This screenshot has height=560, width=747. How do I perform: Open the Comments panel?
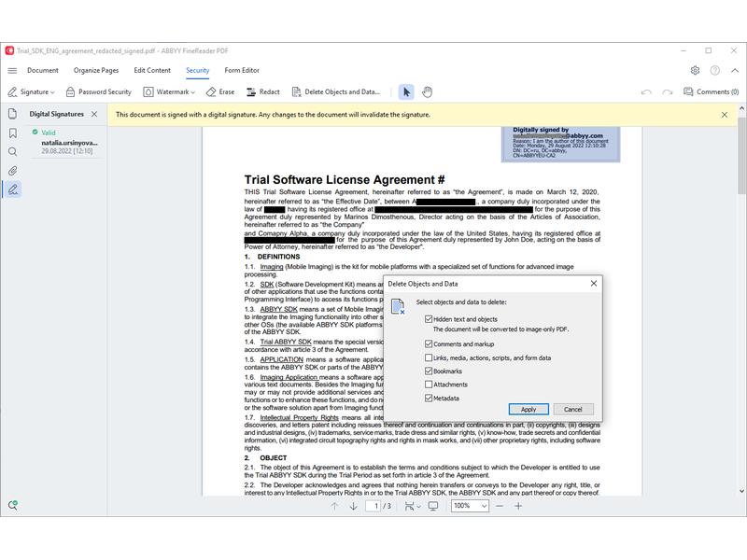coord(711,91)
